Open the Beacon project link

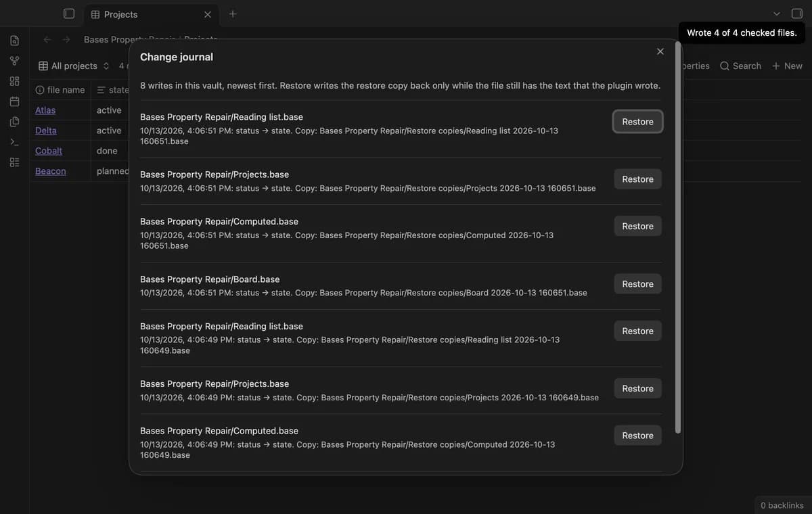51,171
